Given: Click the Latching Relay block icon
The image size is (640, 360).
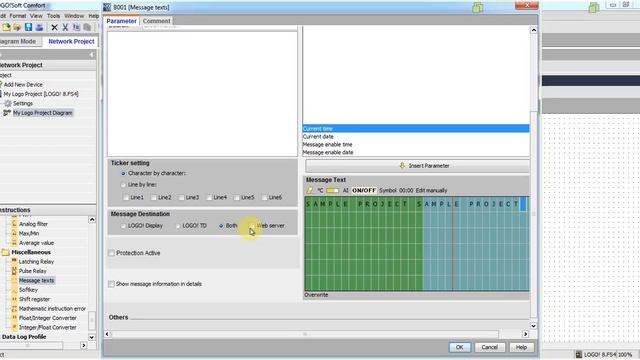Looking at the screenshot, I should [14, 261].
